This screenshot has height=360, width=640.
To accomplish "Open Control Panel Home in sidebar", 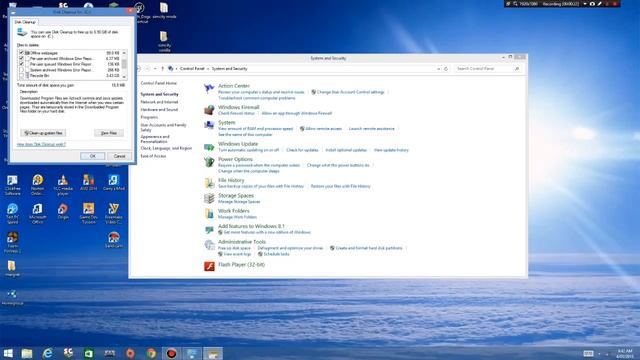I will (159, 83).
